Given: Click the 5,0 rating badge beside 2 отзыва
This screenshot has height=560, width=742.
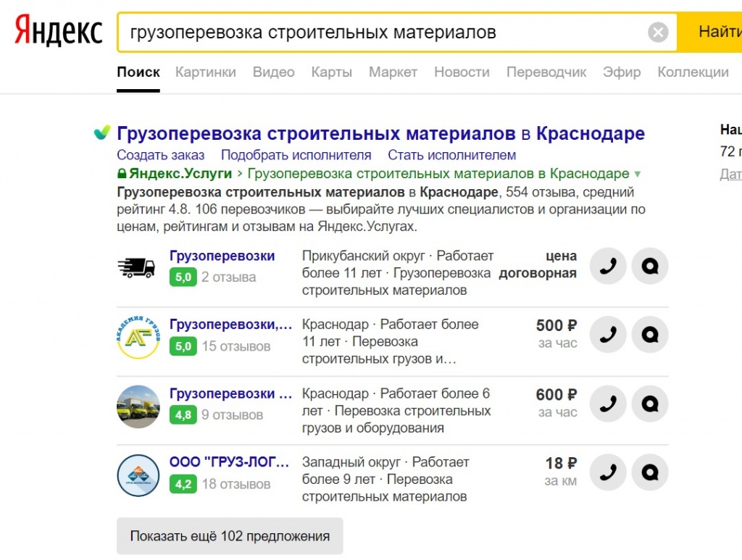Looking at the screenshot, I should pos(183,277).
